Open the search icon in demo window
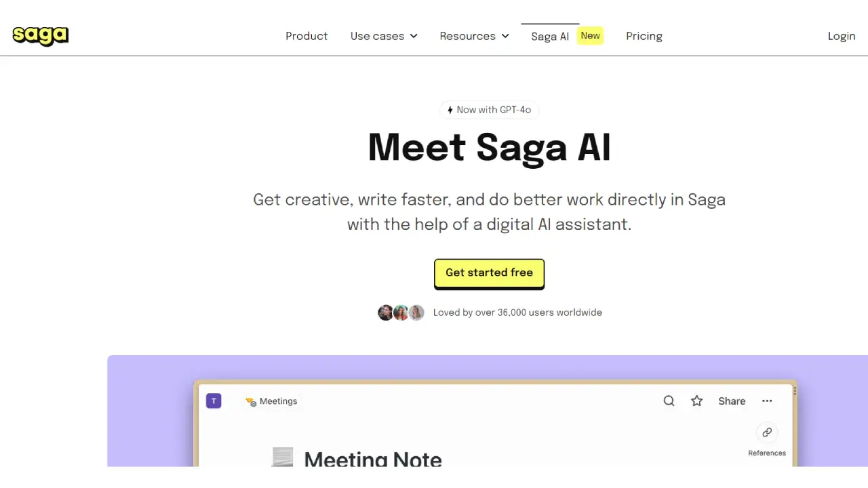 point(669,401)
